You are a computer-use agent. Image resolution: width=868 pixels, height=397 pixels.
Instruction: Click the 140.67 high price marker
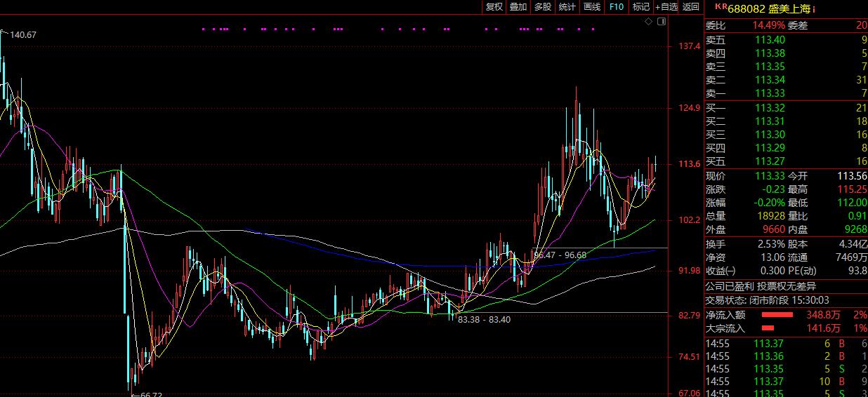[x=22, y=34]
